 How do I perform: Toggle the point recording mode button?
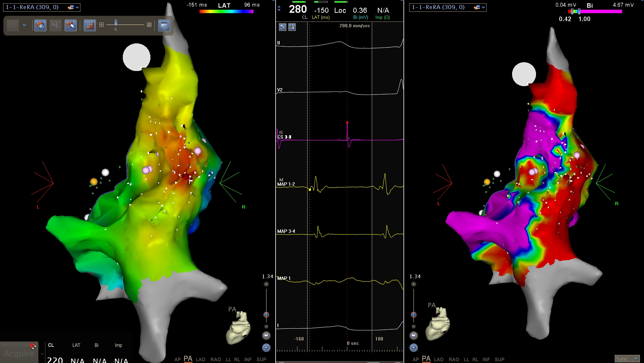13,25
